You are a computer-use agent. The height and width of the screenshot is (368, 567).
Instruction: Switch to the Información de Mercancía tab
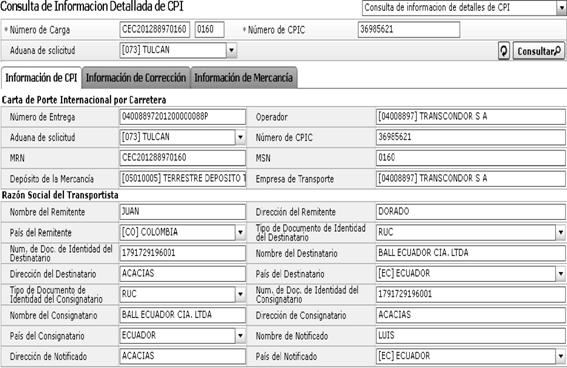click(x=244, y=77)
